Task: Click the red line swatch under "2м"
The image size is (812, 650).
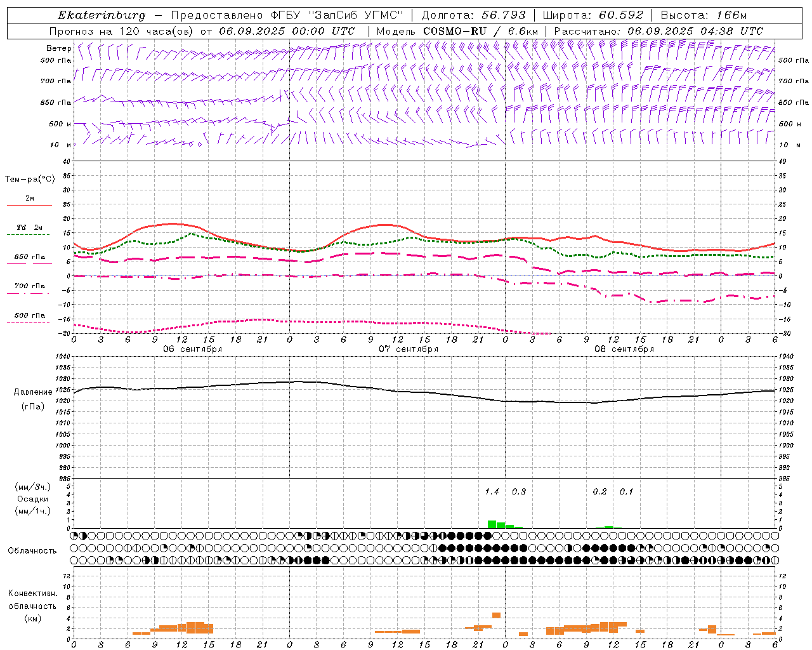Action: click(29, 206)
